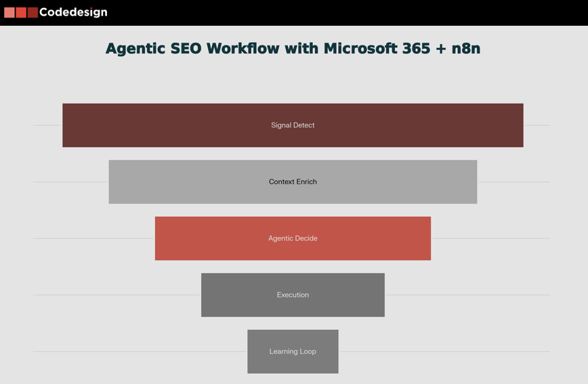Image resolution: width=588 pixels, height=384 pixels.
Task: Click the line left of Agentic Decide
Action: click(x=93, y=238)
